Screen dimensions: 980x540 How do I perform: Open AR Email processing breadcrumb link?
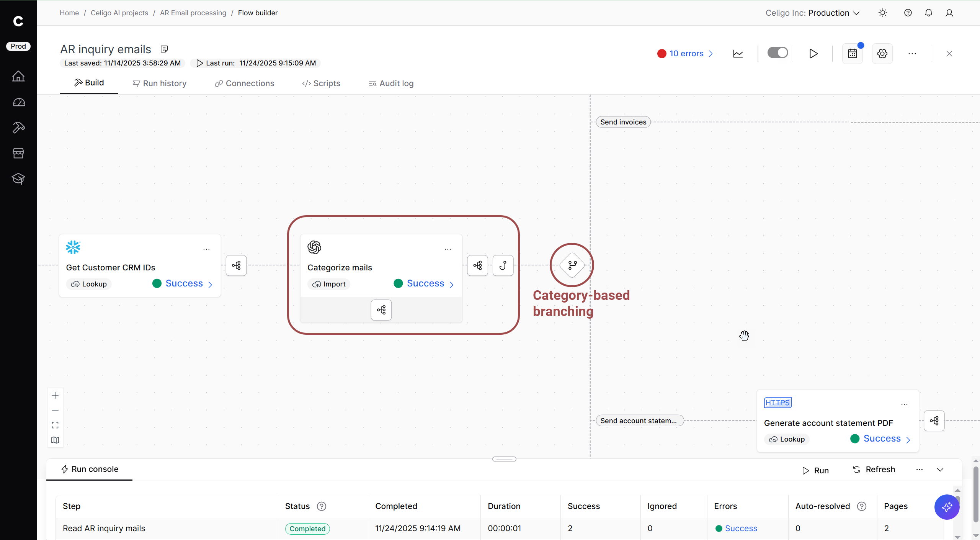(x=193, y=13)
